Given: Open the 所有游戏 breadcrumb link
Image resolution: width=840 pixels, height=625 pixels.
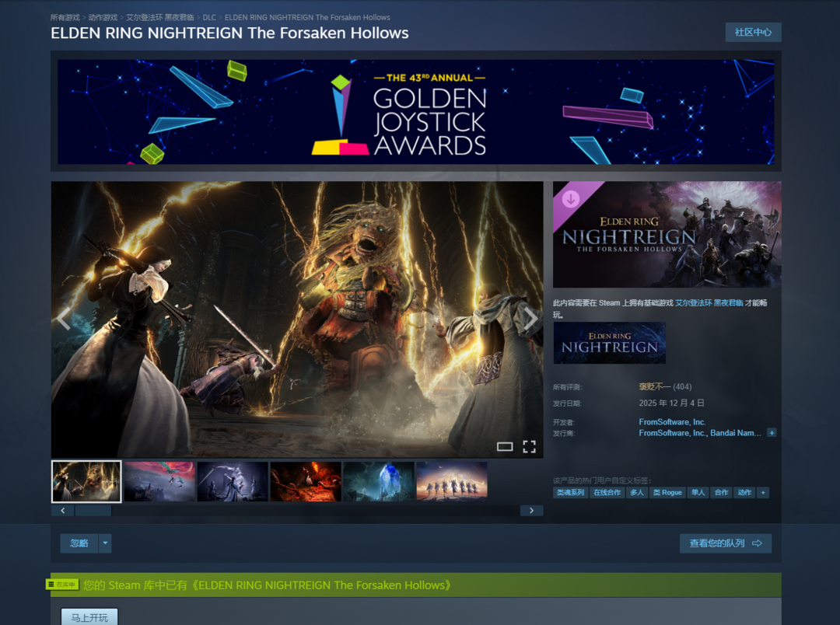Looking at the screenshot, I should coord(65,17).
